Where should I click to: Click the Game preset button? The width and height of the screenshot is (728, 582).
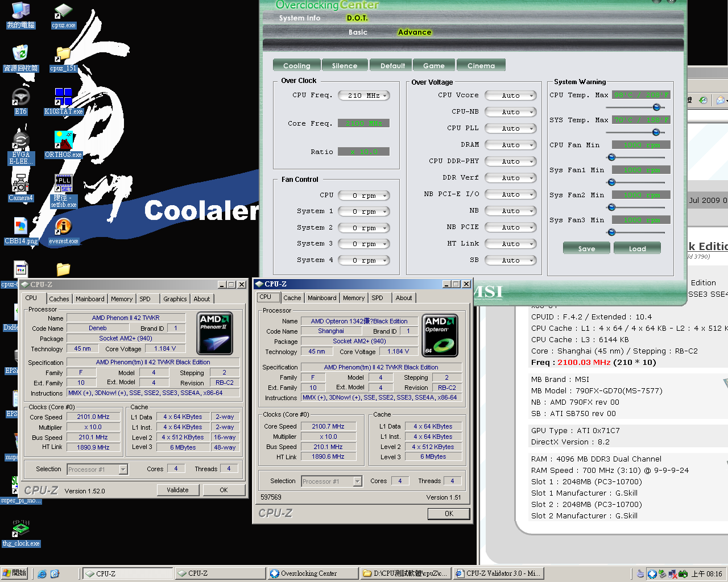tap(434, 65)
